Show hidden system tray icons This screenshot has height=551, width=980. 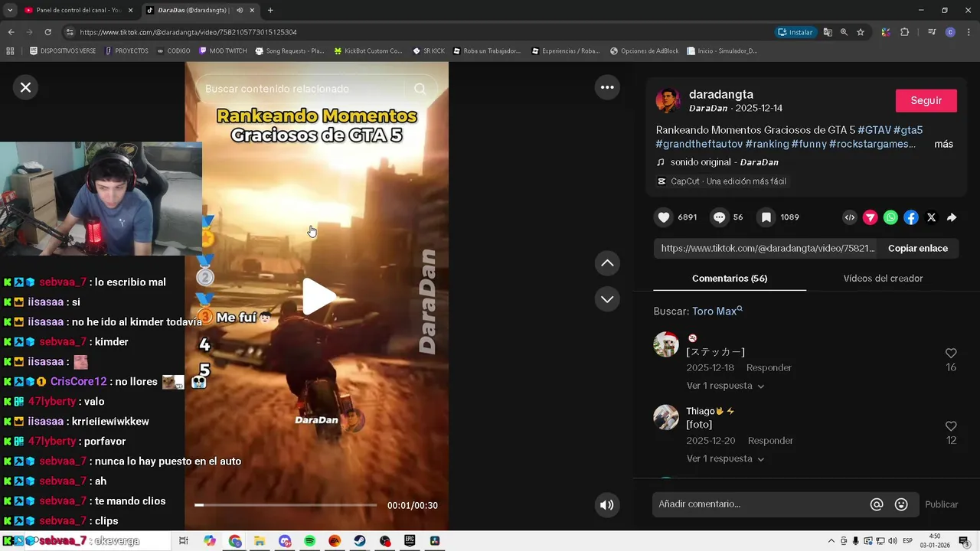831,541
